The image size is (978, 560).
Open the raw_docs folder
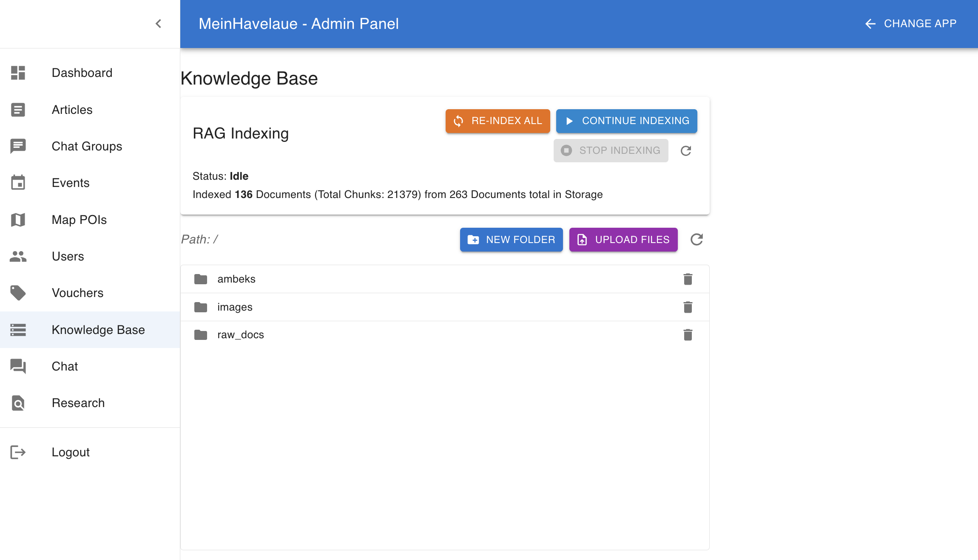click(x=241, y=334)
